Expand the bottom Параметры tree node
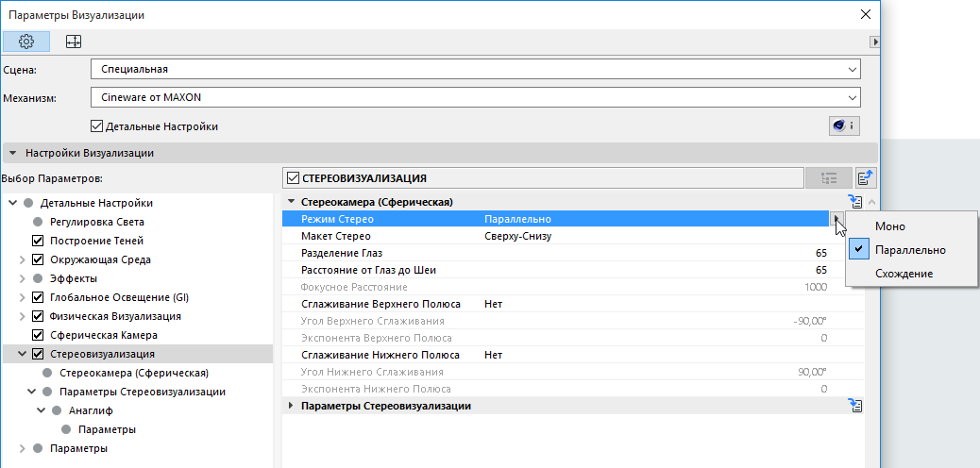 pyautogui.click(x=23, y=448)
